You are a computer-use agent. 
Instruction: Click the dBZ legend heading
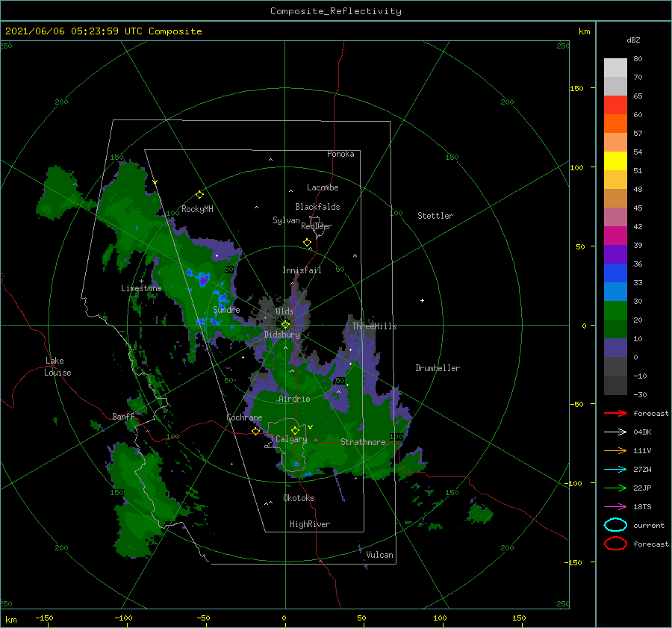pos(633,40)
